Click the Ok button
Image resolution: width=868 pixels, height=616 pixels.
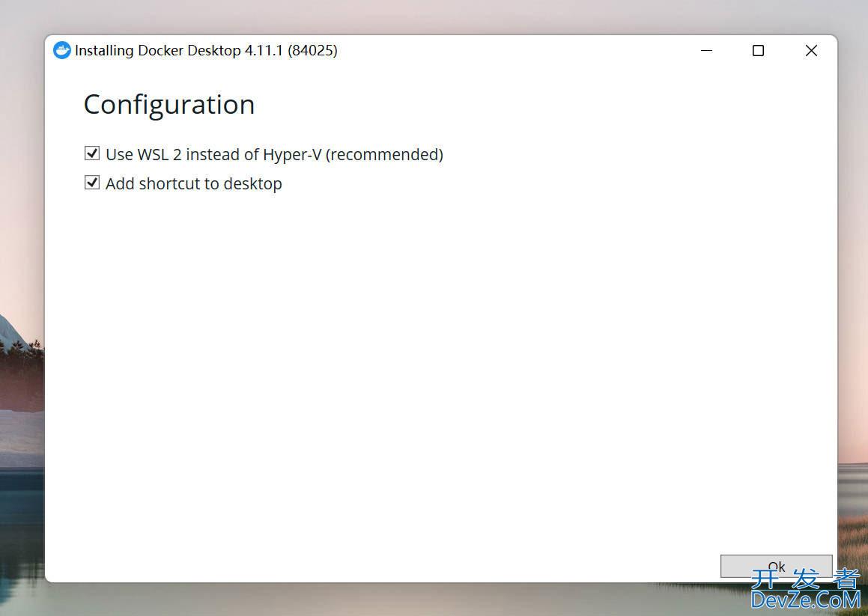(x=776, y=566)
